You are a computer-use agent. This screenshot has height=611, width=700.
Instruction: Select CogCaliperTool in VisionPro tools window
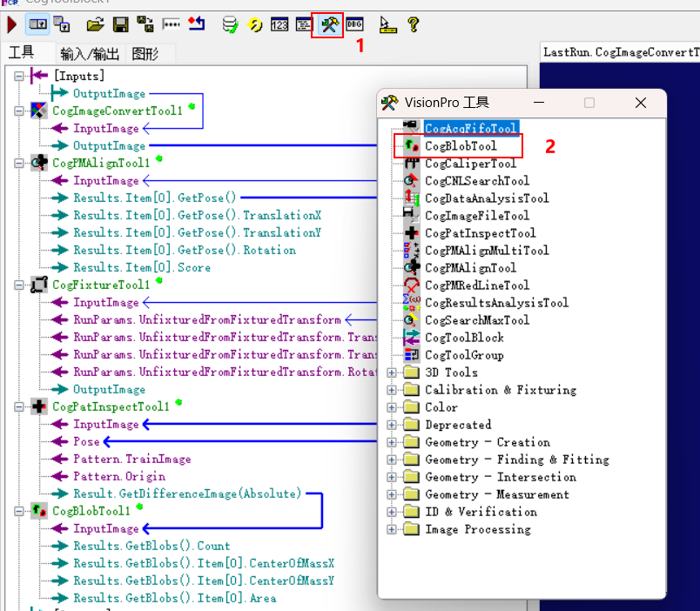coord(470,164)
